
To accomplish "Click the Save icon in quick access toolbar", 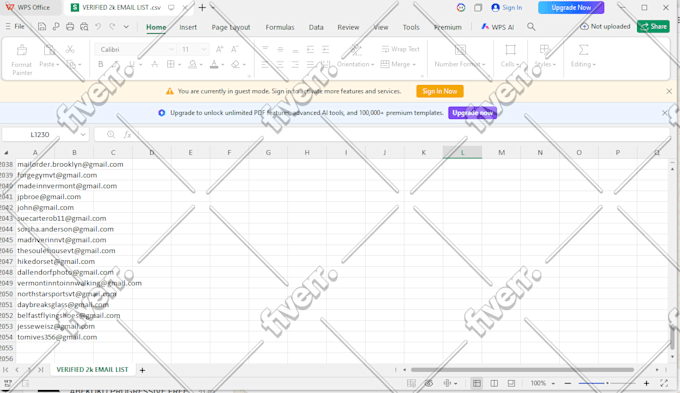I will (42, 26).
